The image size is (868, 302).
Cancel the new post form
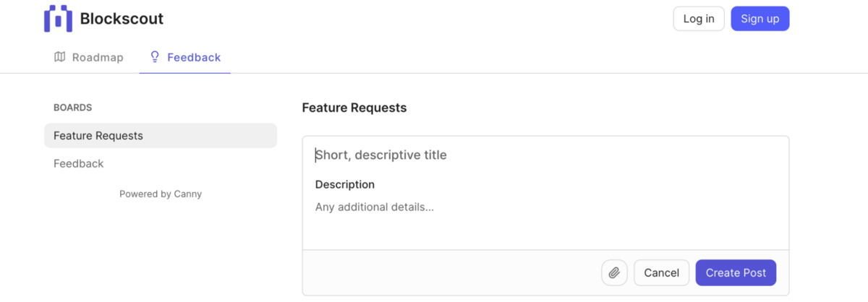[x=661, y=272]
